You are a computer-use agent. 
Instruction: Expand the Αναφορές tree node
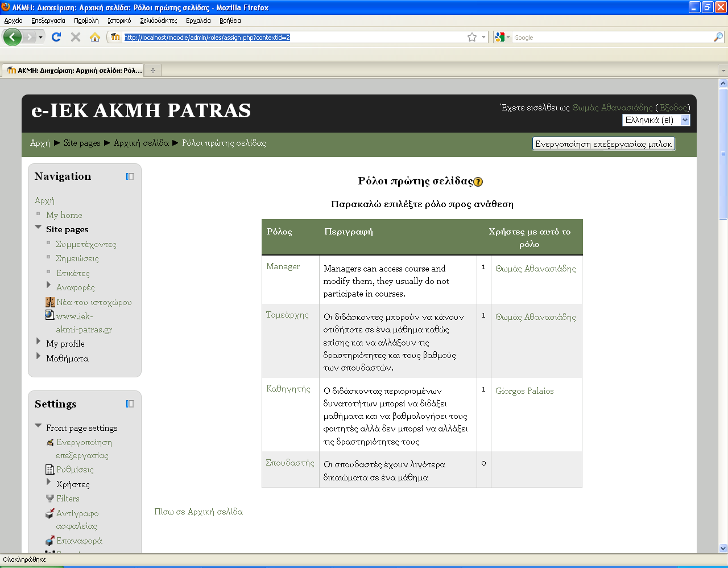(x=49, y=285)
